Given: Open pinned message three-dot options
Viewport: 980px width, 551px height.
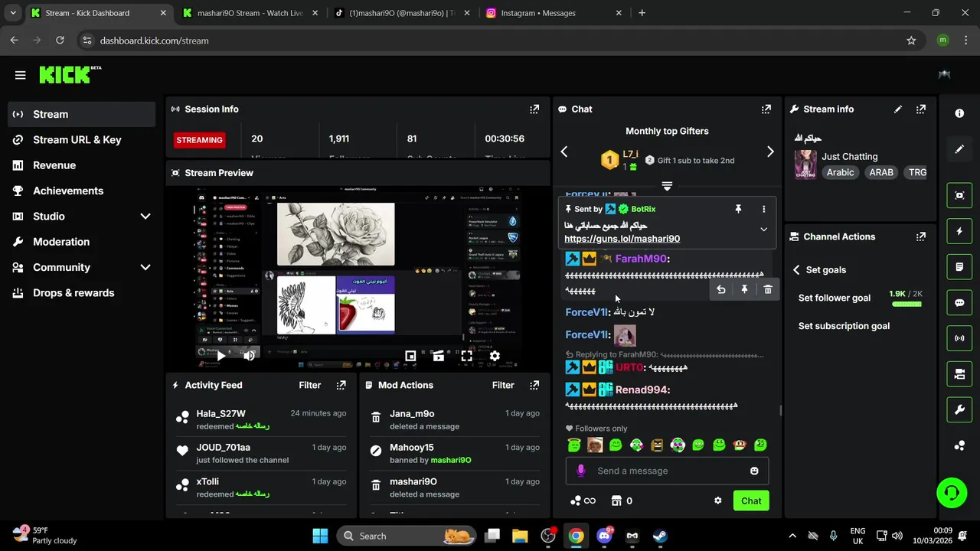Looking at the screenshot, I should point(763,209).
